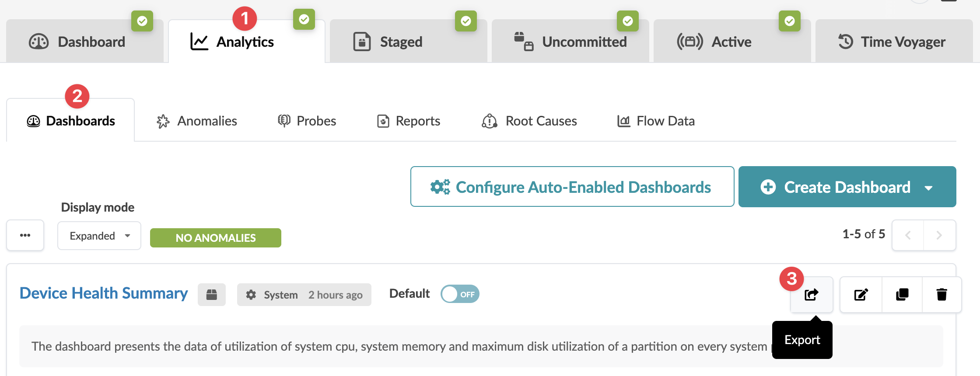Switch to the Time Voyager tab
The image size is (980, 376).
point(893,42)
